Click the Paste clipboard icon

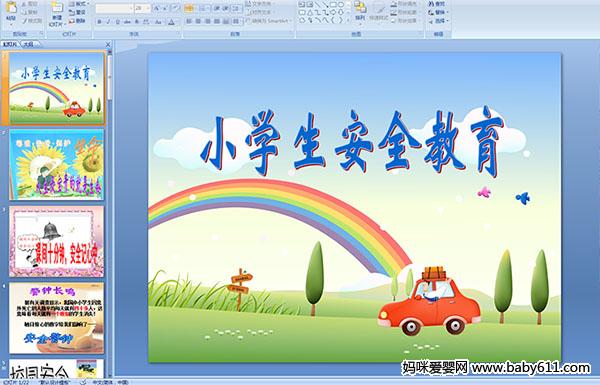pyautogui.click(x=11, y=10)
